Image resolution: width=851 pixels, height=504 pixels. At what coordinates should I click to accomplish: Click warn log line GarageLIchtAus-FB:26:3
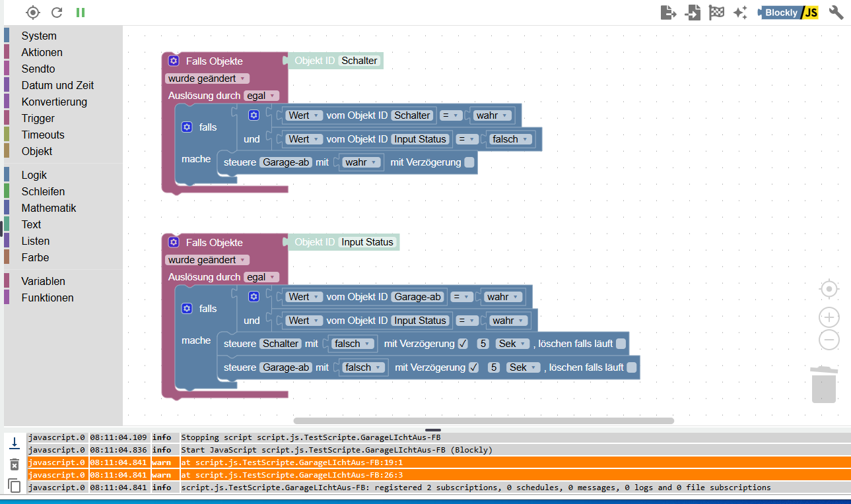click(438, 475)
